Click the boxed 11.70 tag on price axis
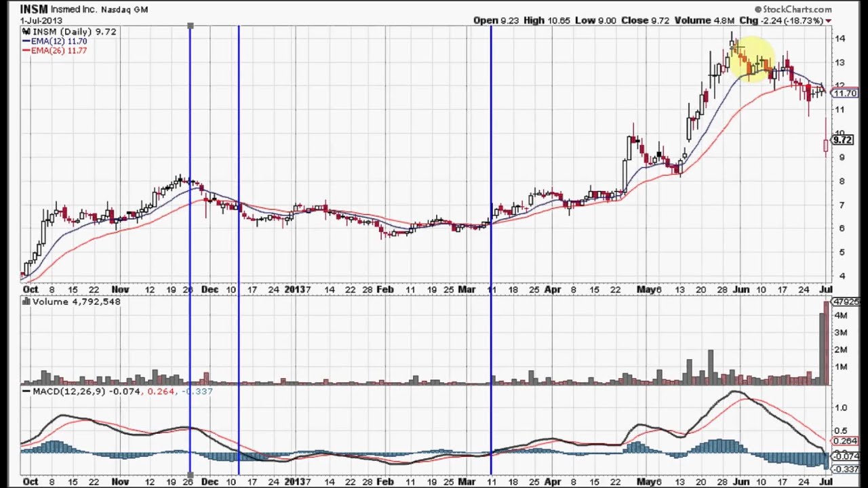The height and width of the screenshot is (488, 868). coord(844,94)
